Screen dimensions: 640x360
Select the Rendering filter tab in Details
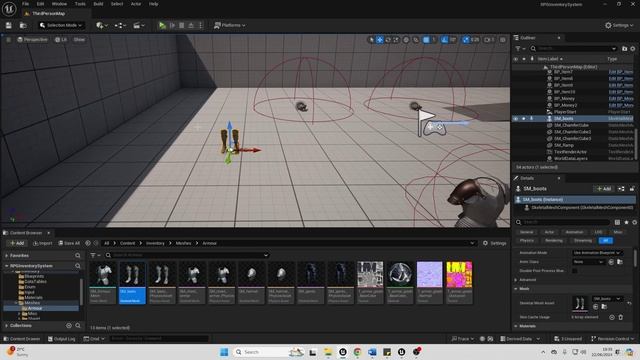pyautogui.click(x=554, y=240)
